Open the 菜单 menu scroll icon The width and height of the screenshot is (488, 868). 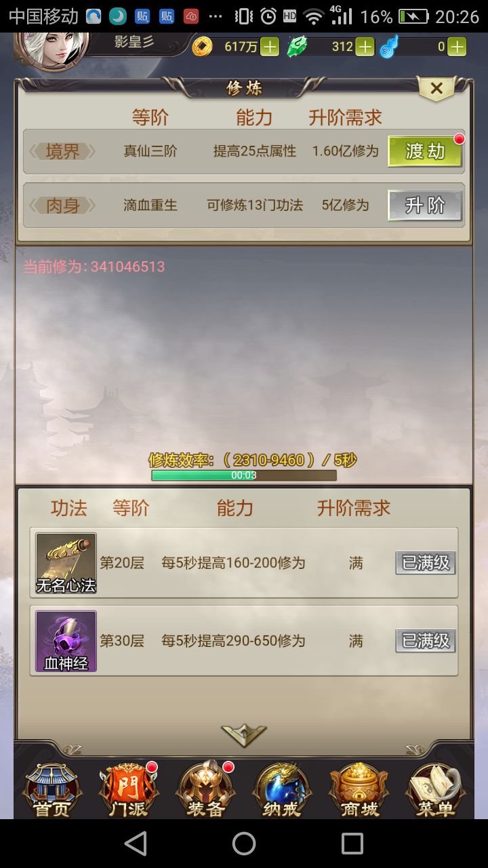click(436, 790)
